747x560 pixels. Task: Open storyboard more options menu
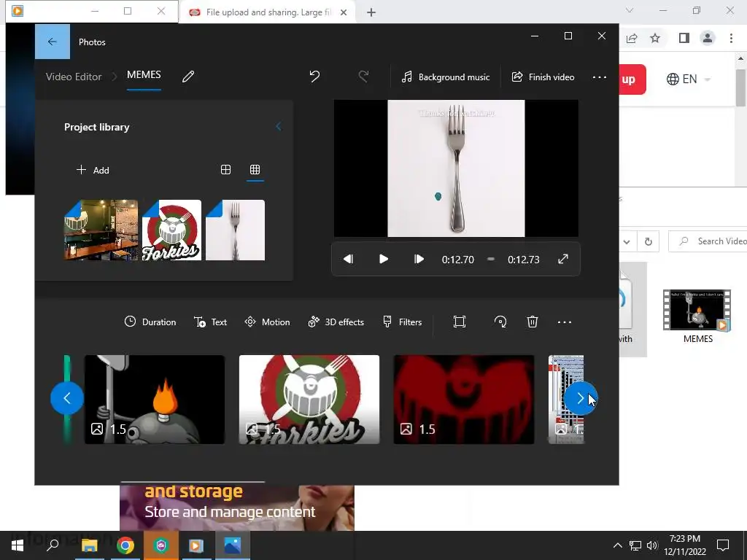[x=565, y=322]
